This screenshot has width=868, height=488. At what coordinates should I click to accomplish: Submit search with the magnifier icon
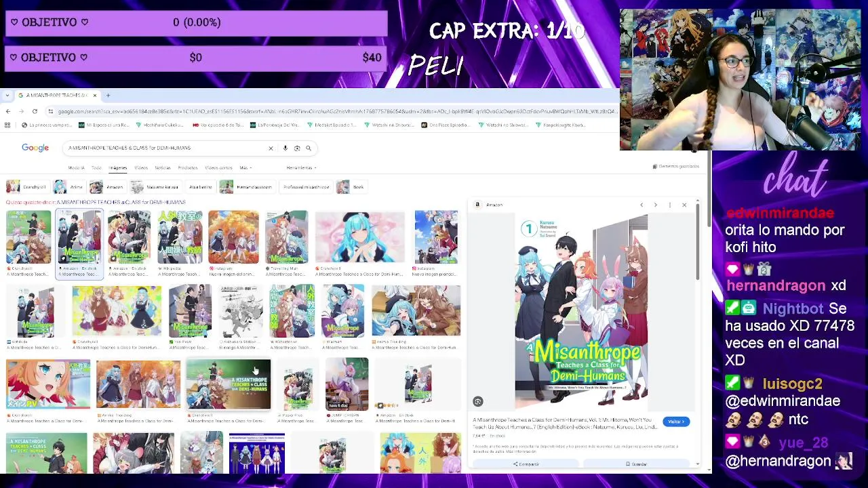(x=309, y=148)
